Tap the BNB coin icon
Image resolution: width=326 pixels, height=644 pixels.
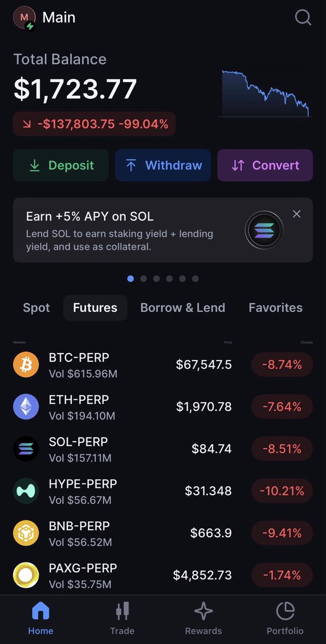(x=26, y=533)
